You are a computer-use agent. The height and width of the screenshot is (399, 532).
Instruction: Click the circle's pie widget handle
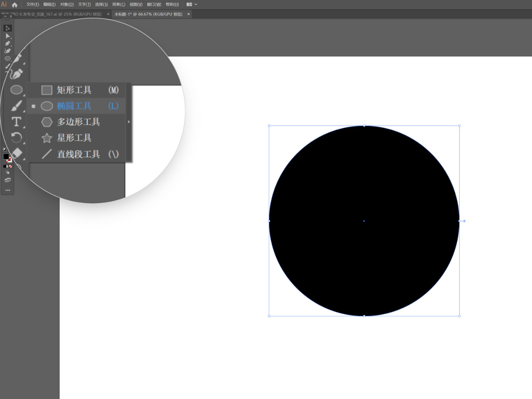pos(464,221)
